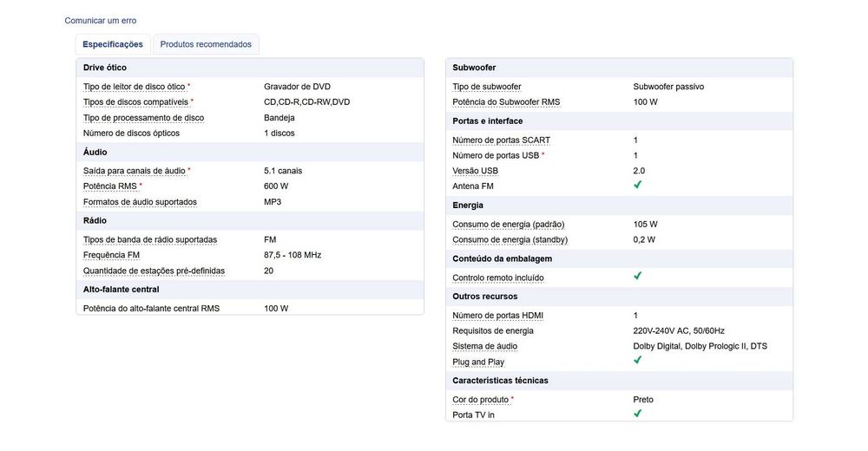Click the Portas e interface section header
Viewport: 868px width, 451px height.
pyautogui.click(x=488, y=121)
